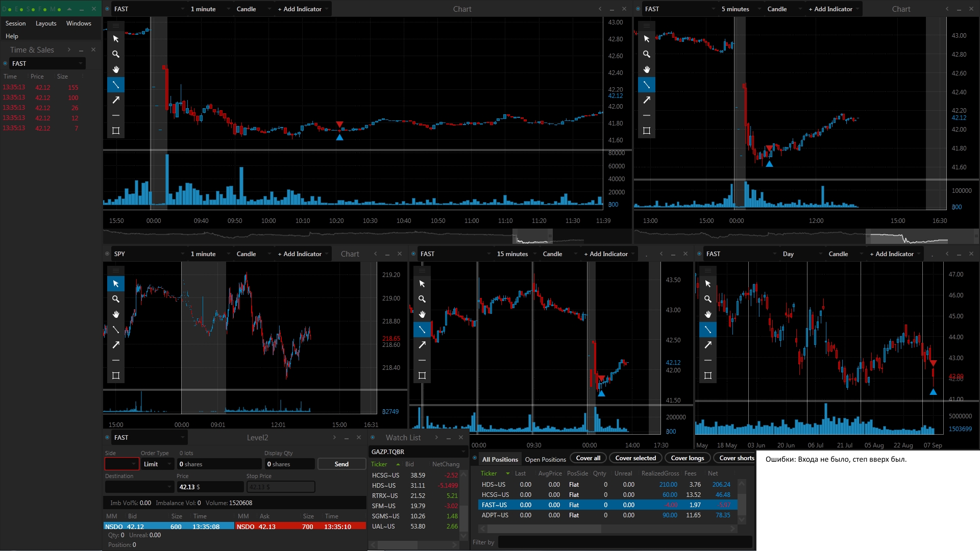
Task: Open Candle style dropdown in SPY chart
Action: click(253, 254)
